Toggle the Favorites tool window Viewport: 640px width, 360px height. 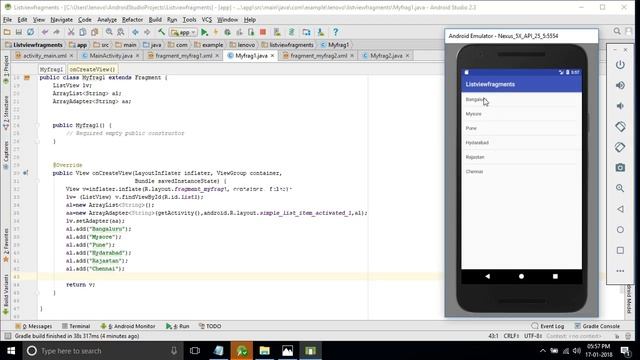[6, 245]
